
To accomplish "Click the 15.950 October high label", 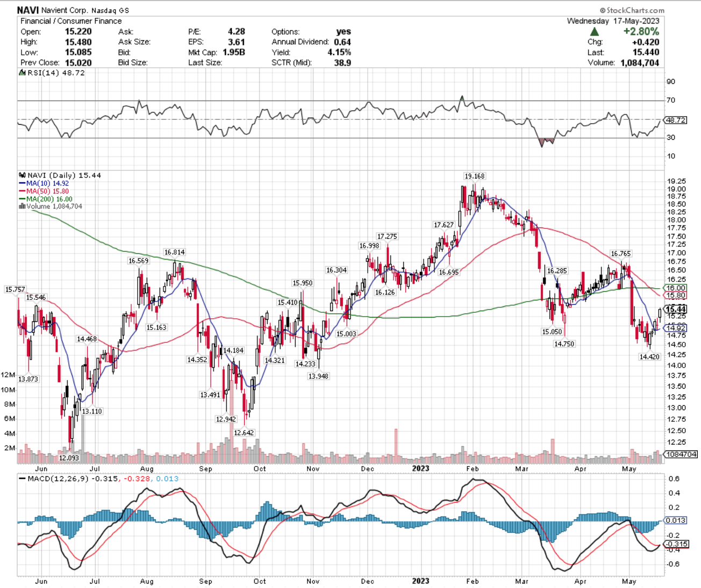I will tap(302, 283).
